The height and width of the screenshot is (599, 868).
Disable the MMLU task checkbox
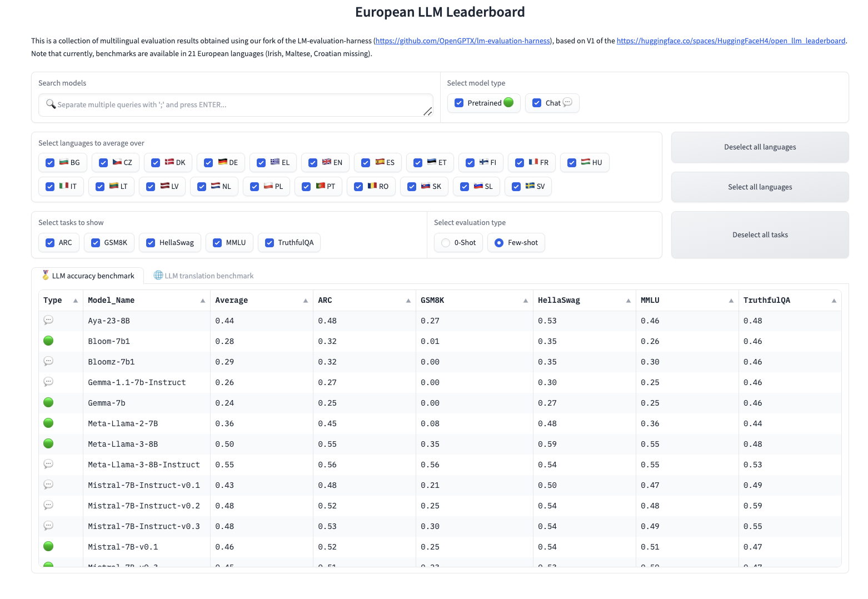pyautogui.click(x=217, y=243)
